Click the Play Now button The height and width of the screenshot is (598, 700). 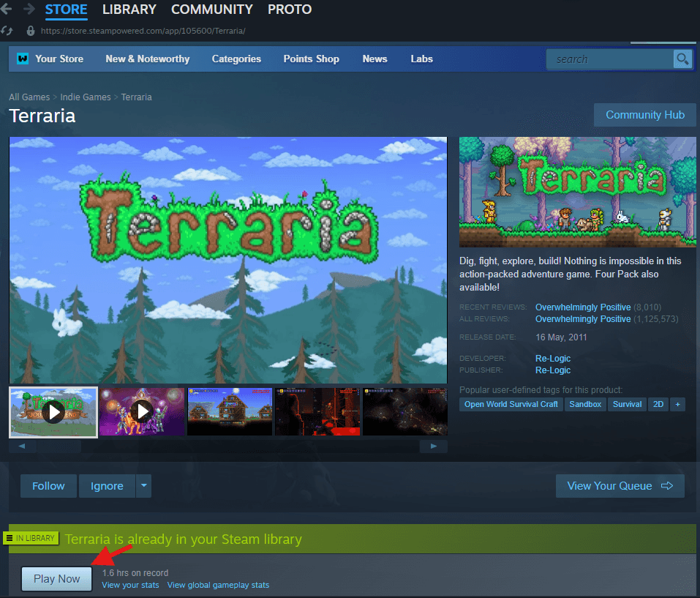[57, 578]
